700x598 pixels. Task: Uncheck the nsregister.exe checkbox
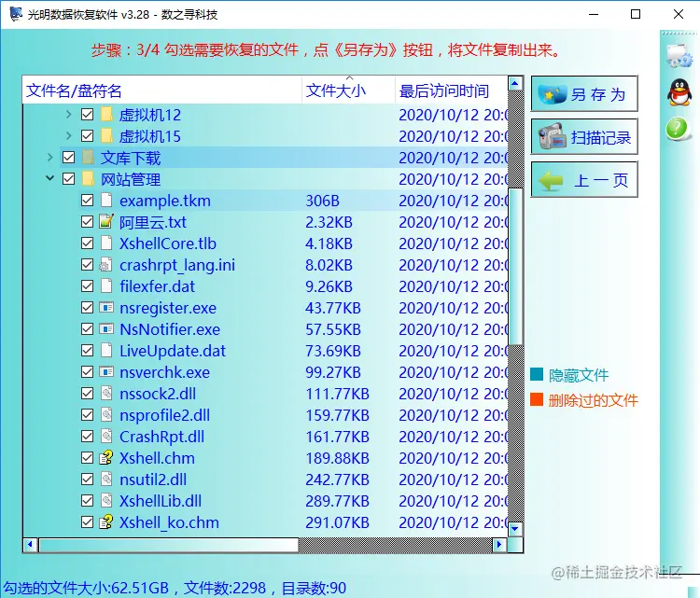pyautogui.click(x=88, y=307)
